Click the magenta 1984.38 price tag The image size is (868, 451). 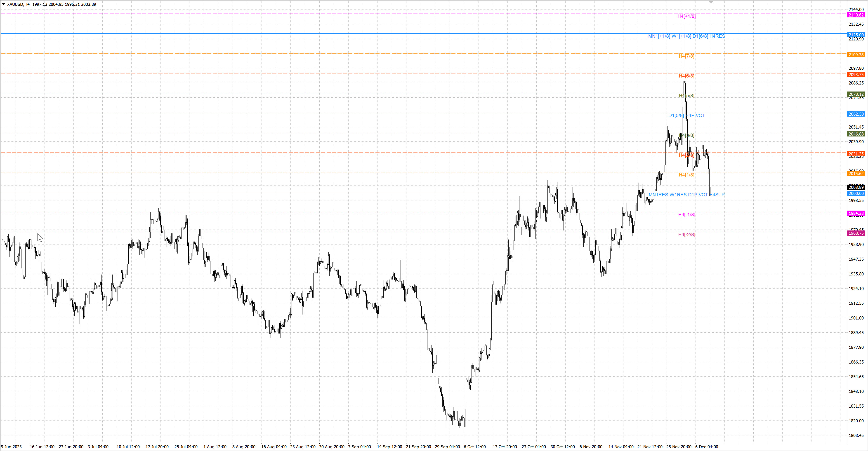pos(856,213)
